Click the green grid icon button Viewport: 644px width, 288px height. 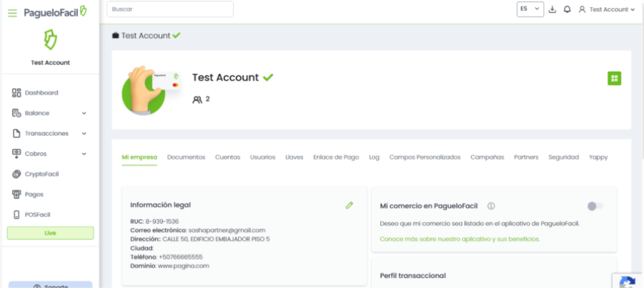point(614,79)
